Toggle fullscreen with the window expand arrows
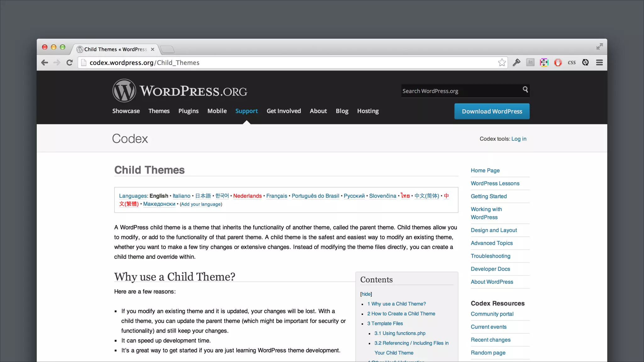644x362 pixels. 599,47
